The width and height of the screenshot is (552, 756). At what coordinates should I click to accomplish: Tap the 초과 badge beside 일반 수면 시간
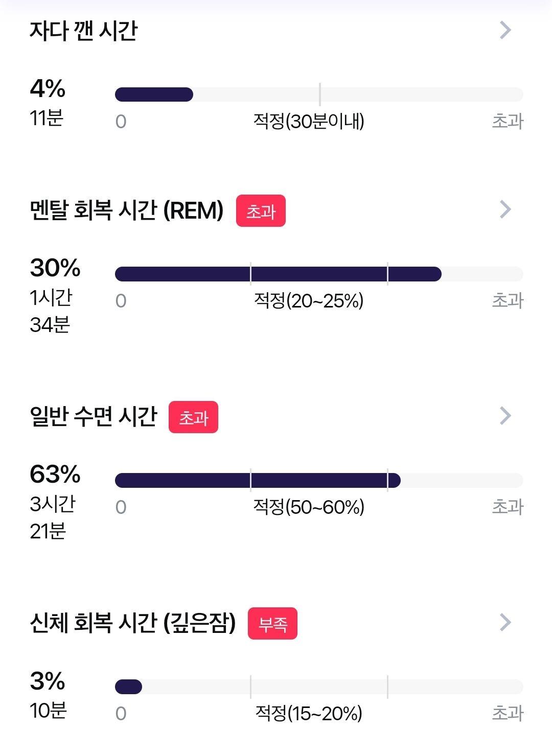(x=193, y=417)
